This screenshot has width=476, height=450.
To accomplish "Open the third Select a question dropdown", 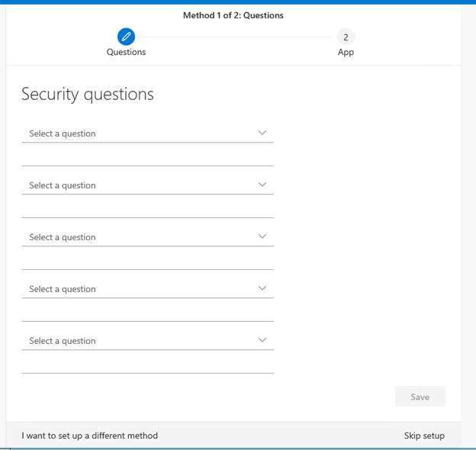I will [x=147, y=237].
